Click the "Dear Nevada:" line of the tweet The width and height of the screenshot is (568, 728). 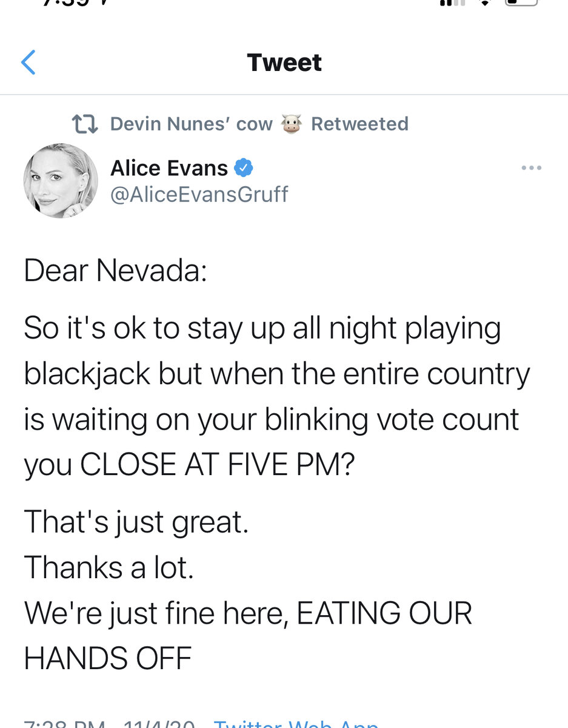(x=116, y=271)
